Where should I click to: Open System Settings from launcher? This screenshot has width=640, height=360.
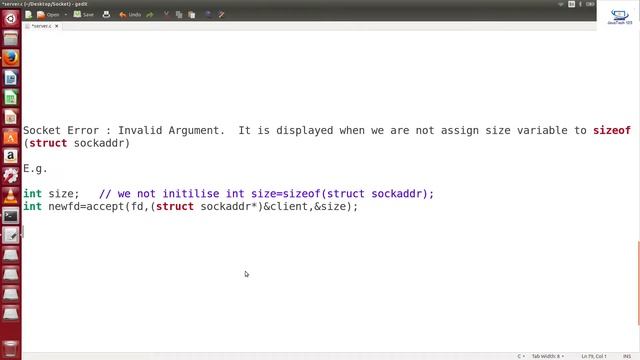pyautogui.click(x=11, y=176)
